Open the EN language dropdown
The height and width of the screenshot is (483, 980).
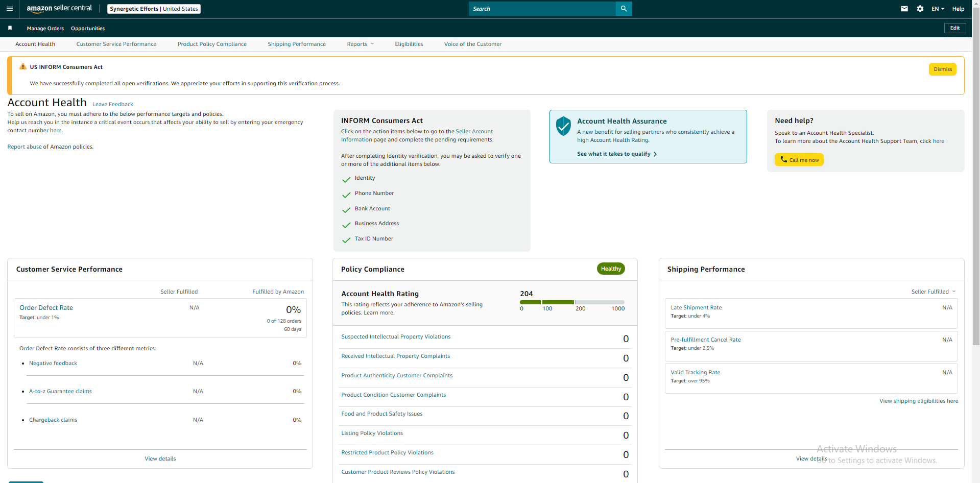[x=938, y=9]
